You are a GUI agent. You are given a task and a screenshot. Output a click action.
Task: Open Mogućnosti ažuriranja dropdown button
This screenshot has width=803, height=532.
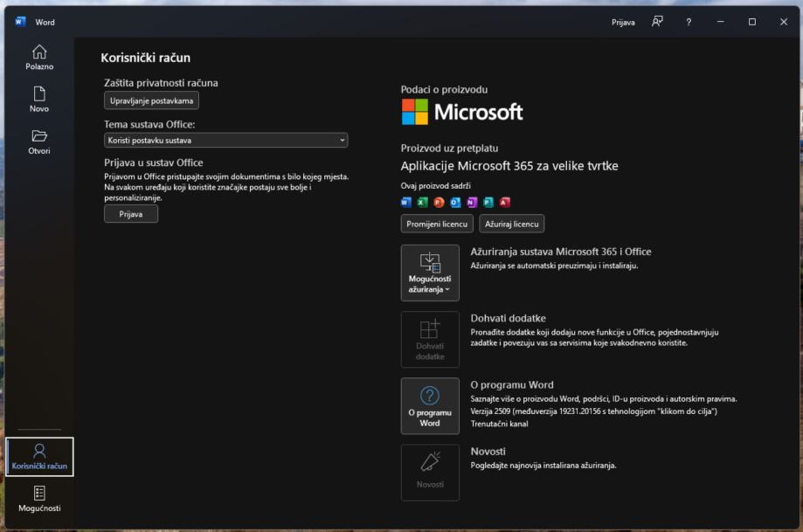click(430, 273)
